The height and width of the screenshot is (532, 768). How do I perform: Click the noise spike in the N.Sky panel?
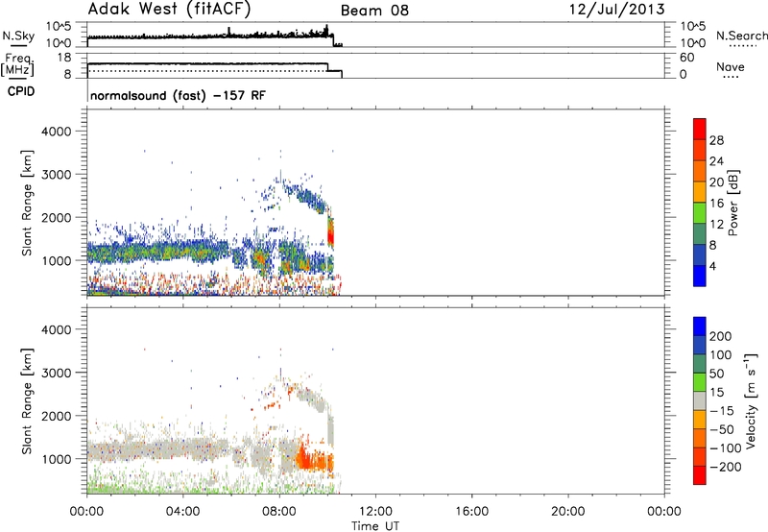(229, 32)
